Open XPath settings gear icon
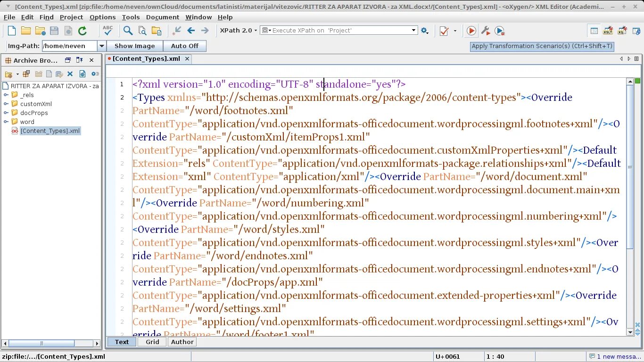 [x=425, y=31]
